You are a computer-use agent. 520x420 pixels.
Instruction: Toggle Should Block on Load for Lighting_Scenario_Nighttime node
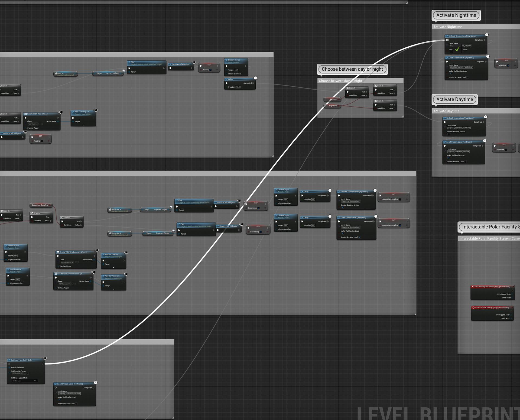click(x=468, y=77)
